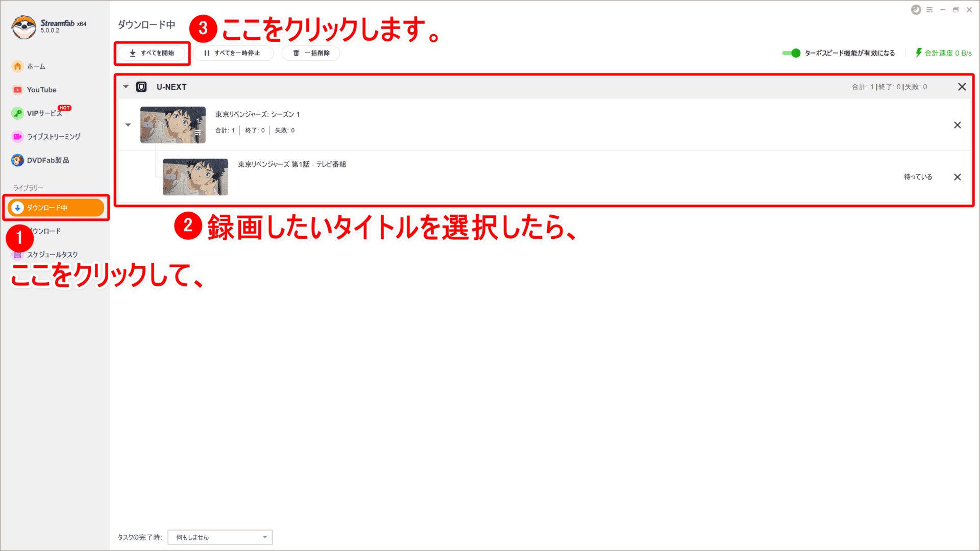Click the home house icon
Viewport: 980px width, 551px height.
point(18,66)
